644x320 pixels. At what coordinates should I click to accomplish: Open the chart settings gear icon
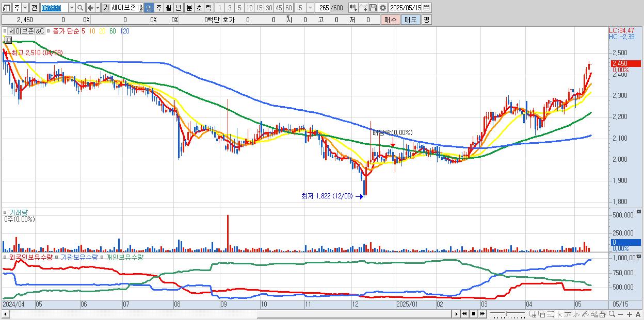pos(382,8)
